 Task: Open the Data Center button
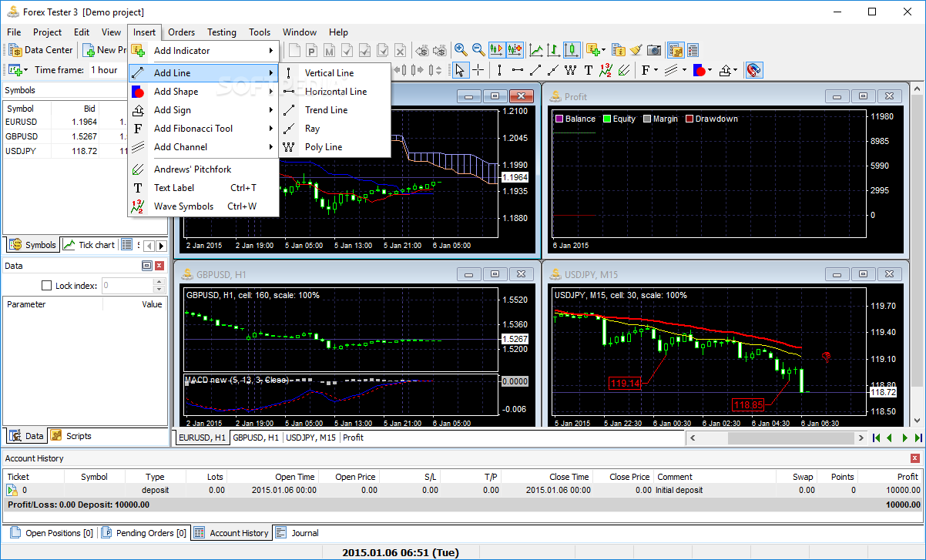42,50
